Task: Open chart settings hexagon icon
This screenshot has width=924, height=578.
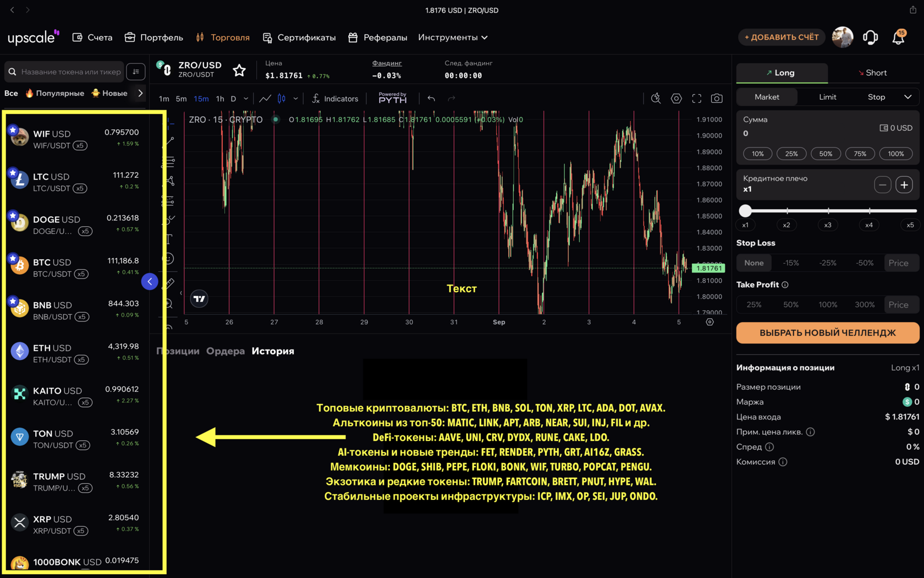Action: (x=676, y=99)
